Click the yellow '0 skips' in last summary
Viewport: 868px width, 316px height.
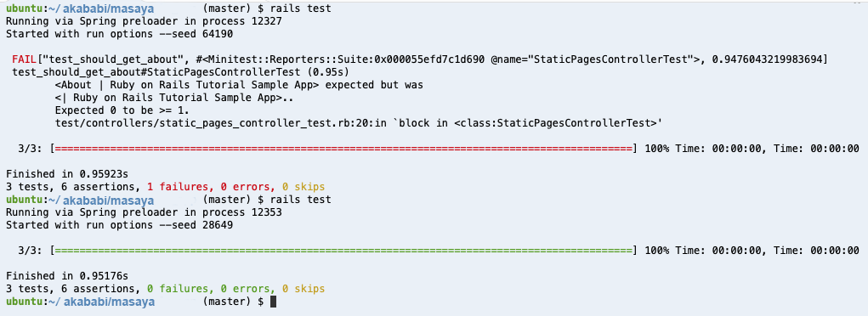pos(303,289)
